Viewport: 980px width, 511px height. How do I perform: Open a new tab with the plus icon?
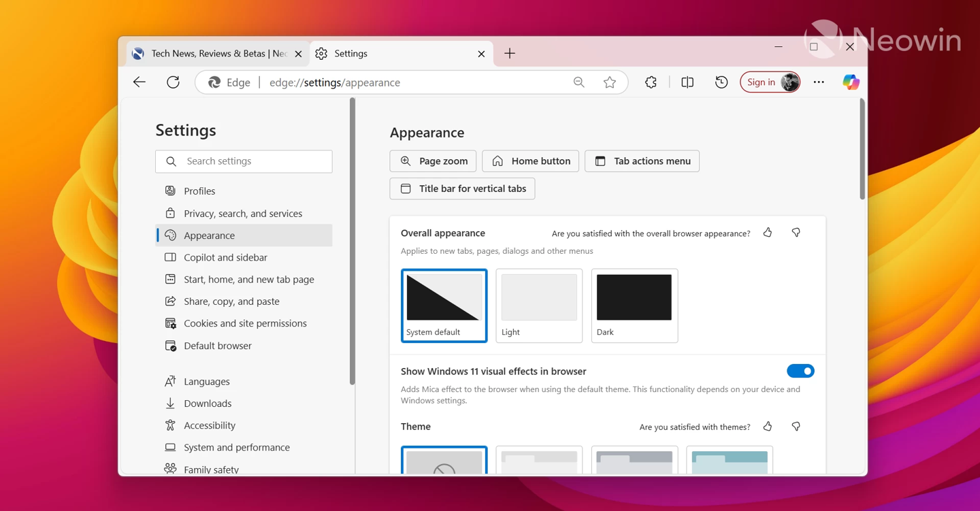coord(510,53)
